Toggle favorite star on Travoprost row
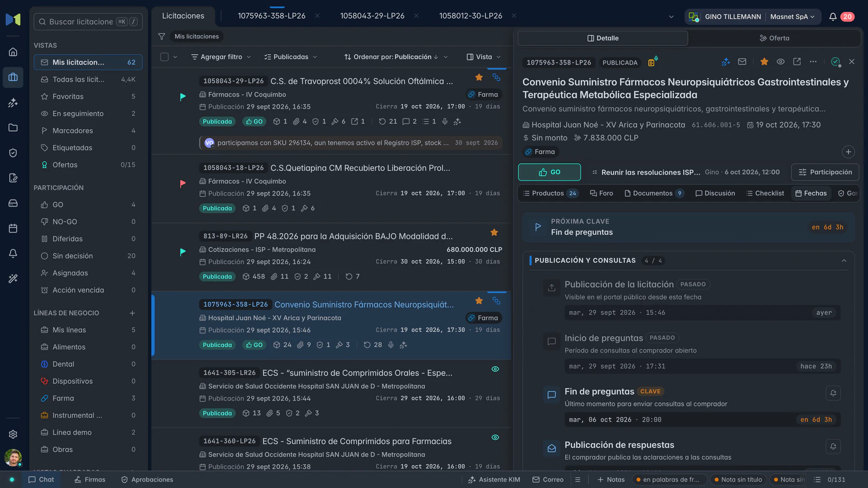868x488 pixels. tap(479, 78)
